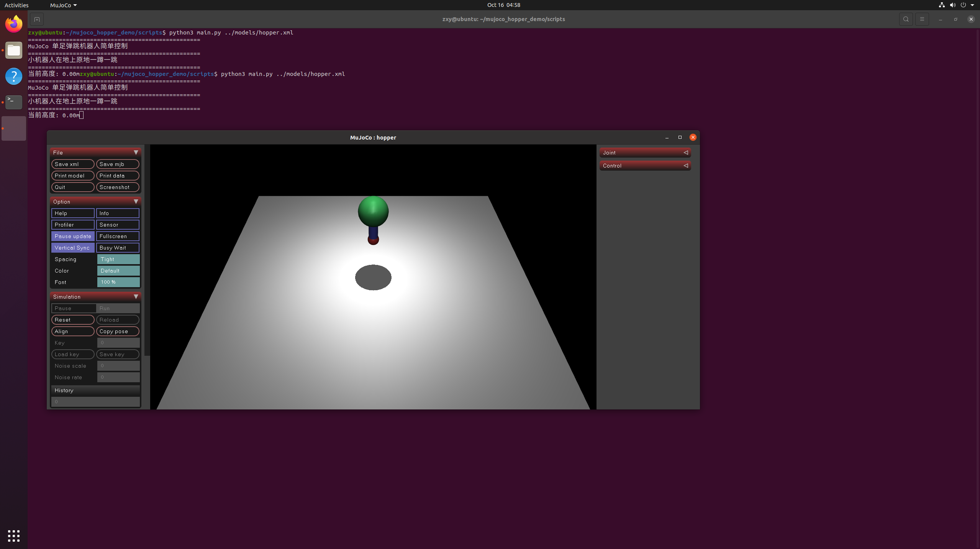980x549 pixels.
Task: Change Color value Default
Action: (x=118, y=271)
